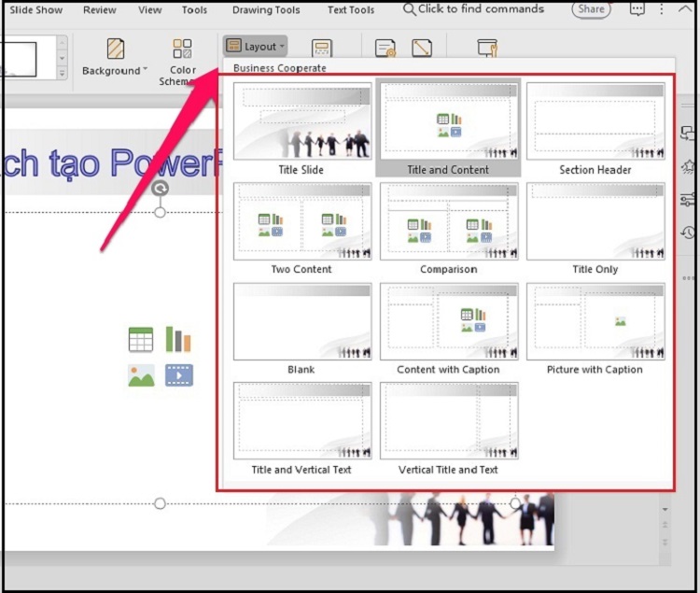Click the Share button

591,9
